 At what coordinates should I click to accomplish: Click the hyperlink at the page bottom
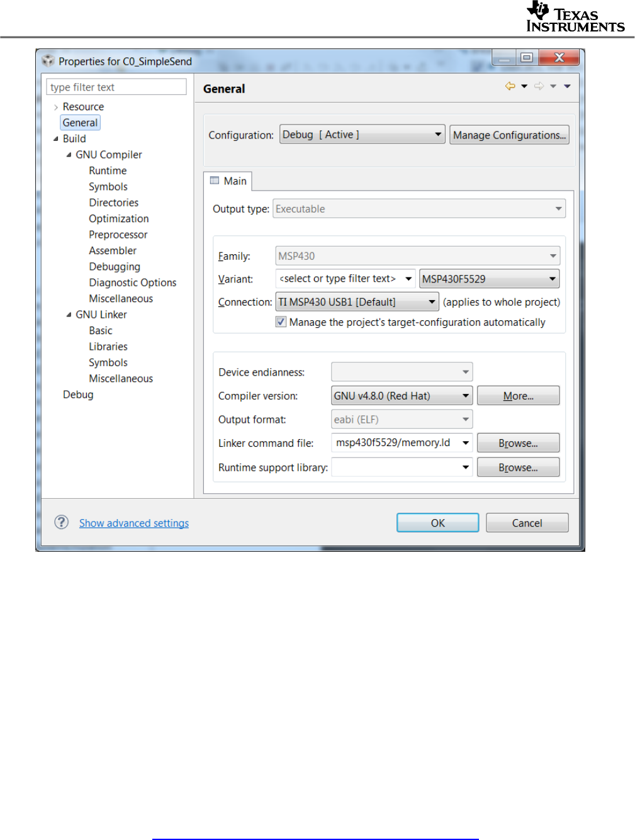click(315, 838)
